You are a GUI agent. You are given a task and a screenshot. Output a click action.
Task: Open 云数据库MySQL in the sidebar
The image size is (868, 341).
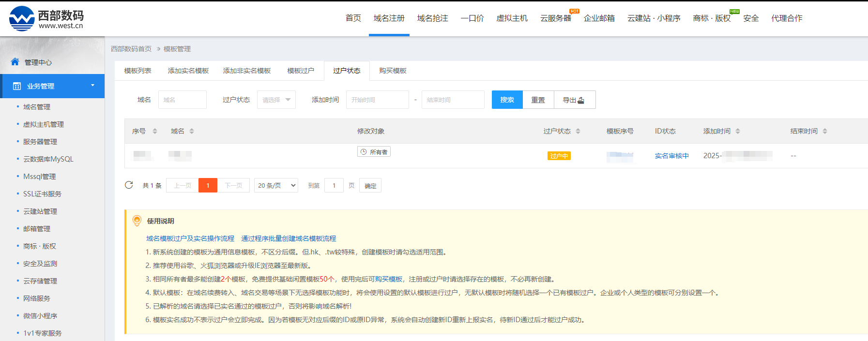pos(48,159)
